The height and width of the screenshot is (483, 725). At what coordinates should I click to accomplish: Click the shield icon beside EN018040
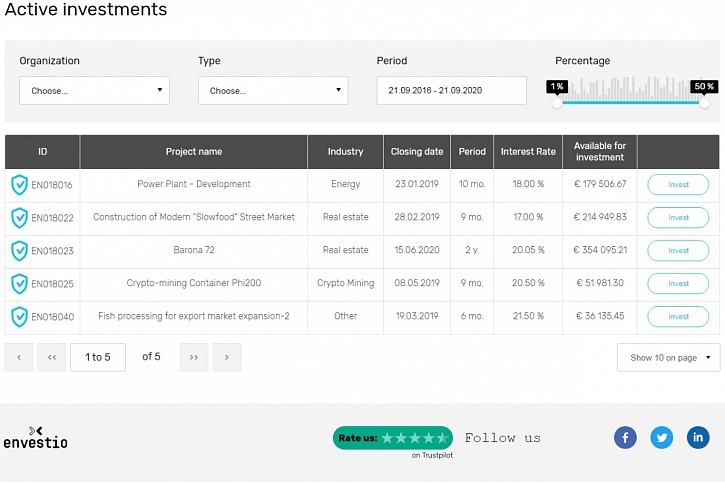tap(19, 317)
